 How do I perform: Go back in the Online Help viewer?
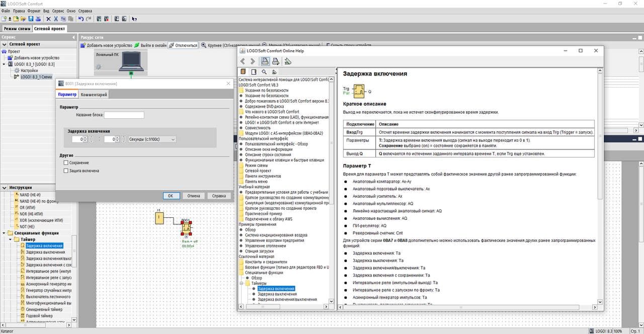(x=243, y=61)
